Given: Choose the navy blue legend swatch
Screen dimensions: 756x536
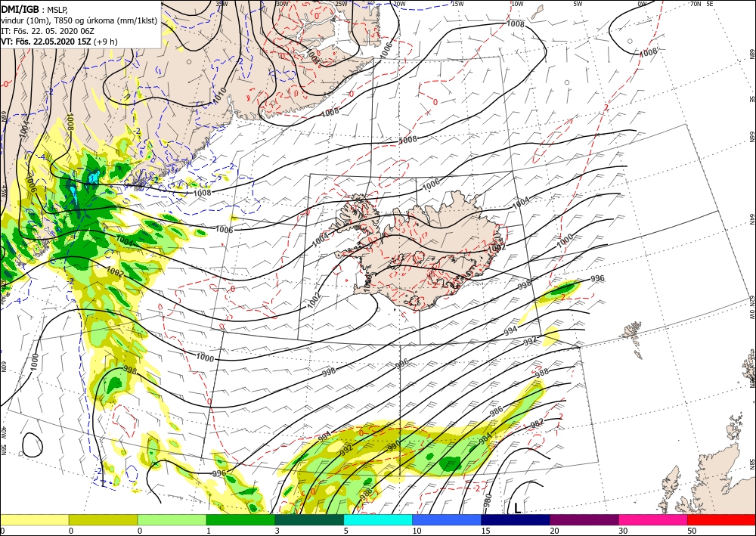Looking at the screenshot, I should tap(516, 519).
